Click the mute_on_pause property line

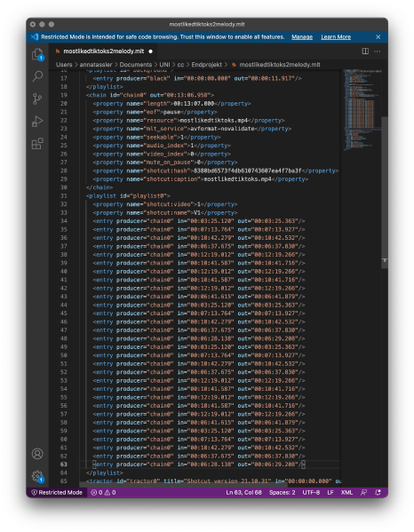[x=165, y=163]
